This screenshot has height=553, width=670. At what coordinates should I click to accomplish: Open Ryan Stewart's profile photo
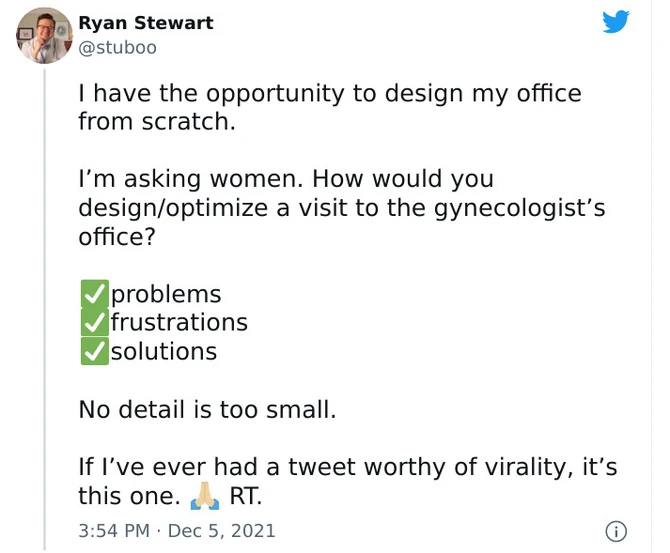(44, 35)
